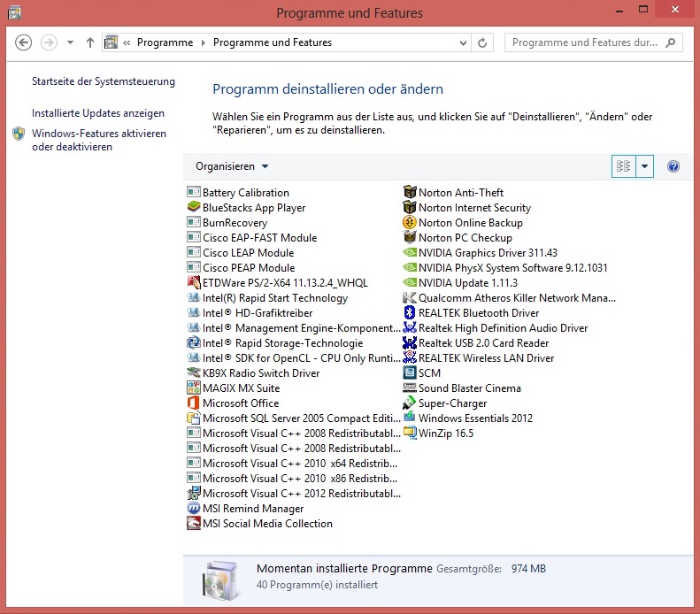The image size is (700, 614).
Task: Click the title bar window system icon
Action: pos(14,12)
